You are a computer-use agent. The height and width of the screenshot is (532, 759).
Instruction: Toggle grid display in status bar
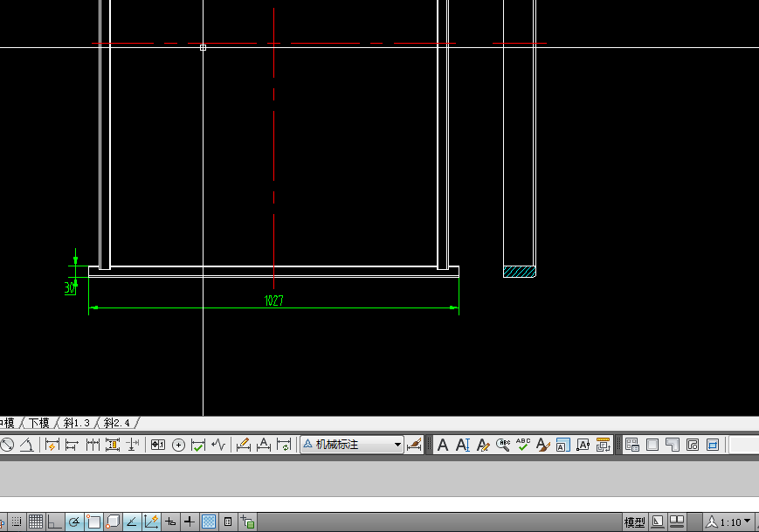pos(36,522)
